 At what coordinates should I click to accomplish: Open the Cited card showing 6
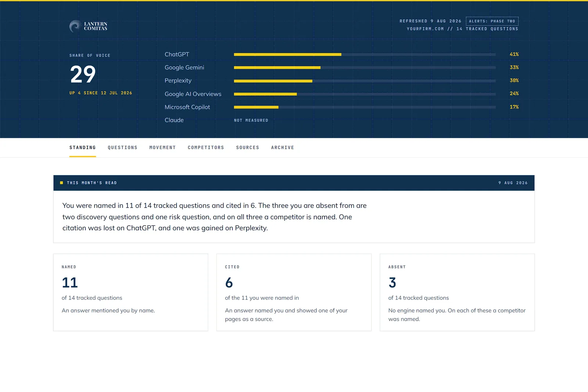[294, 292]
